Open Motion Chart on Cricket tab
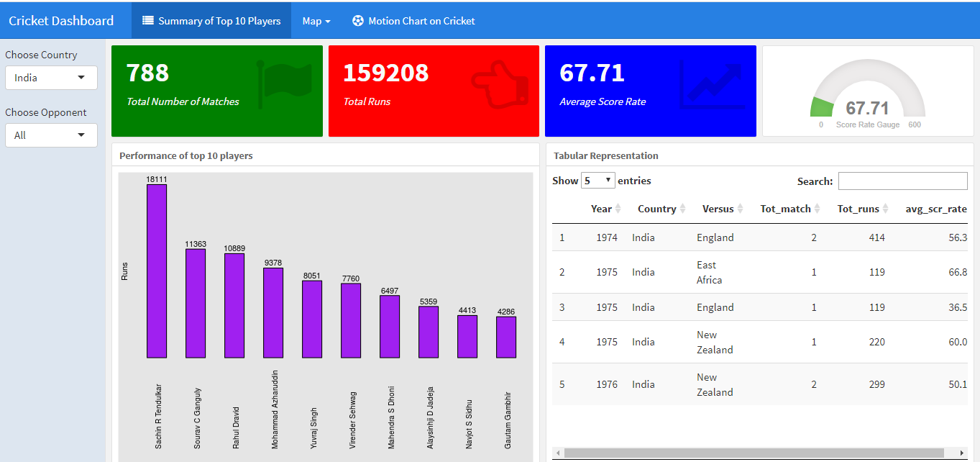The height and width of the screenshot is (462, 980). coord(413,21)
